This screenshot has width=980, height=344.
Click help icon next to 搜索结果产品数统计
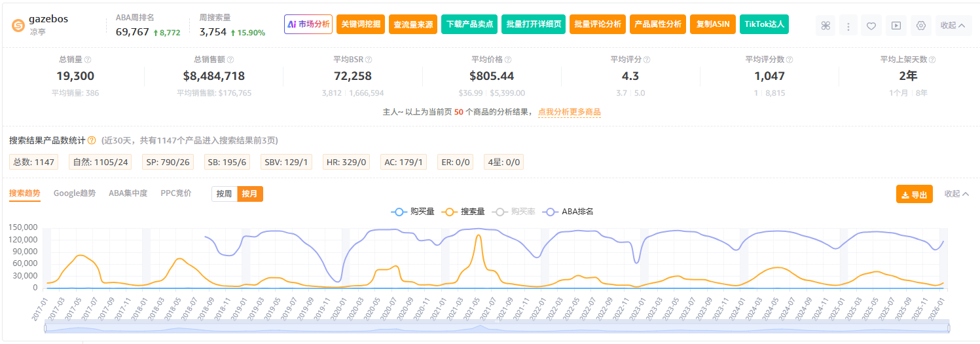point(92,140)
